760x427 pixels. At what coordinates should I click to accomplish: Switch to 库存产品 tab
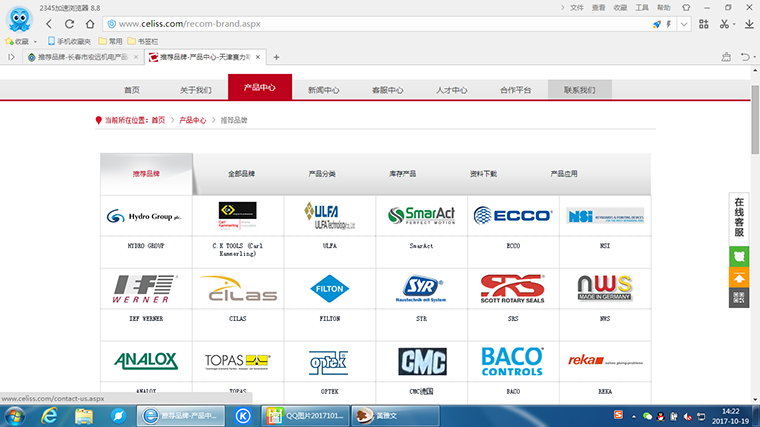point(402,174)
